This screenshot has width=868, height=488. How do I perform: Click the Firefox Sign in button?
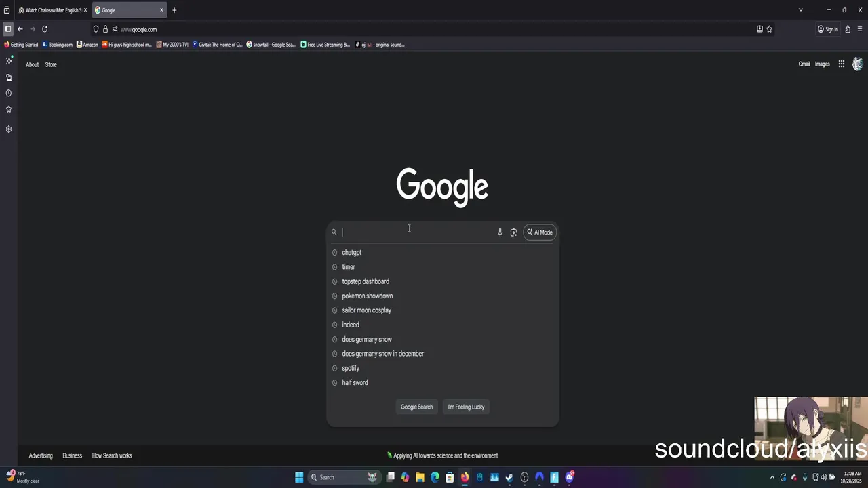click(828, 29)
